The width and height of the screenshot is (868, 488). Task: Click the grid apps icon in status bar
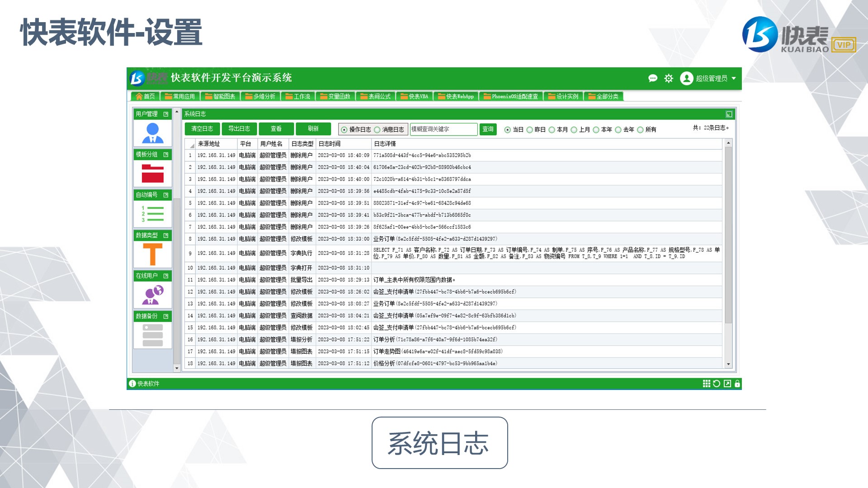(706, 384)
